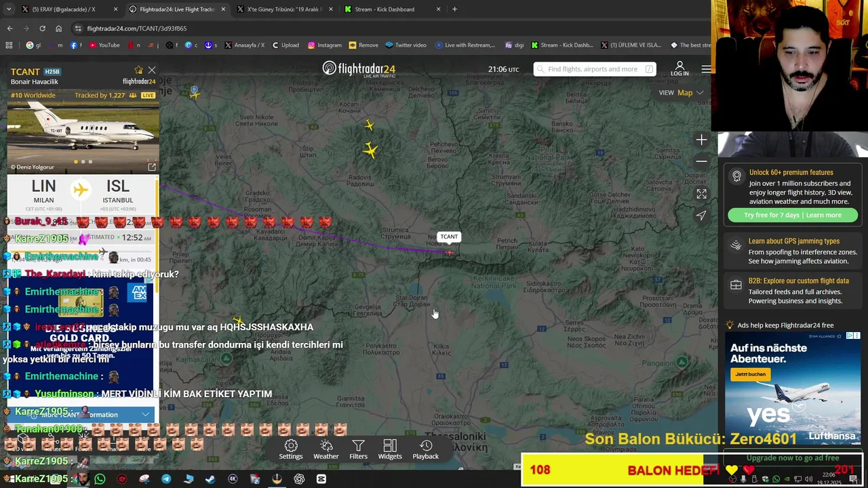Open YouTube bookmark
The image size is (868, 488).
(x=104, y=45)
